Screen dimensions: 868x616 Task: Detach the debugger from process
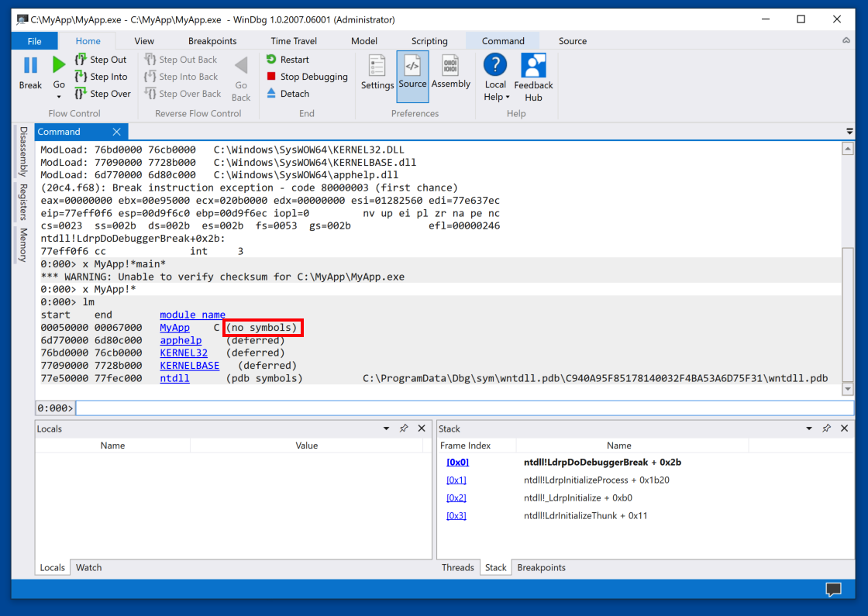(271, 94)
